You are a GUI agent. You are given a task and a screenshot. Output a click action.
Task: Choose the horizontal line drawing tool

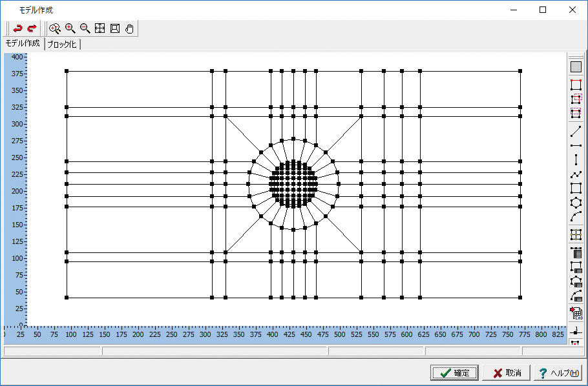point(576,145)
